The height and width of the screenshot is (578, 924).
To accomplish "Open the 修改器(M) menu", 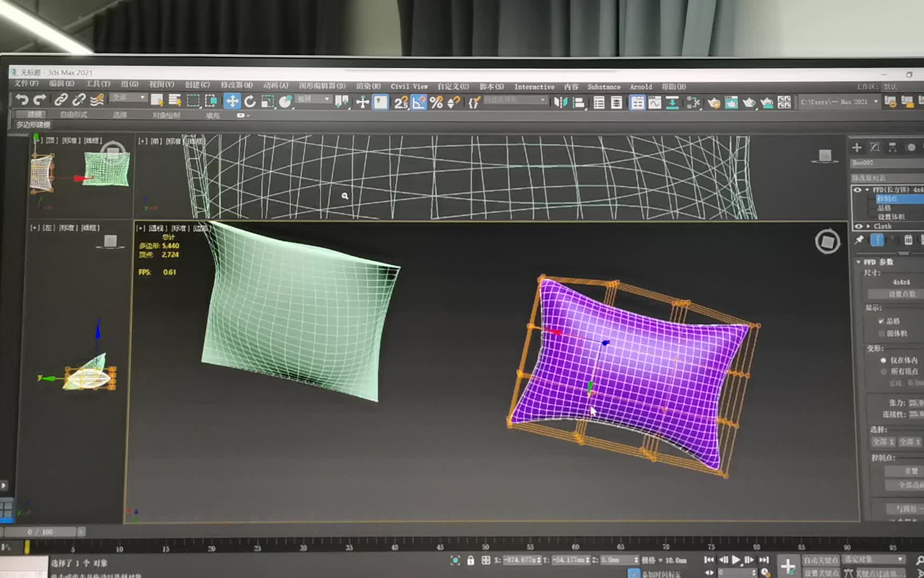I will (x=236, y=85).
